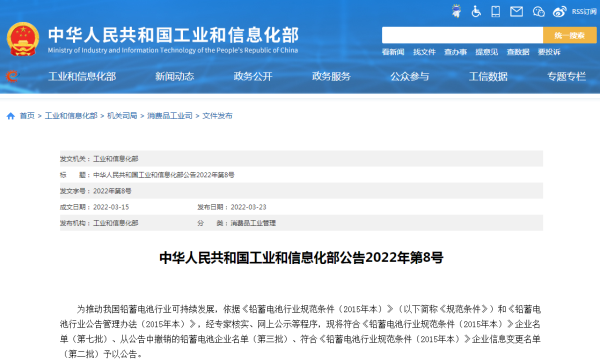Open the wheelchair accessibility mode icon

point(476,11)
